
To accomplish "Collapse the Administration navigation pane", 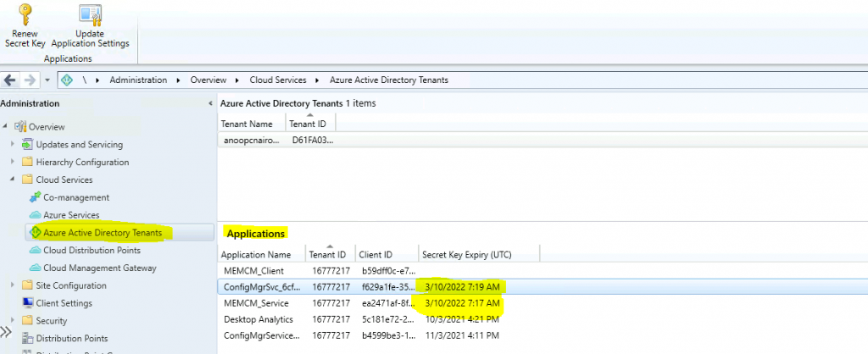I will tap(210, 103).
